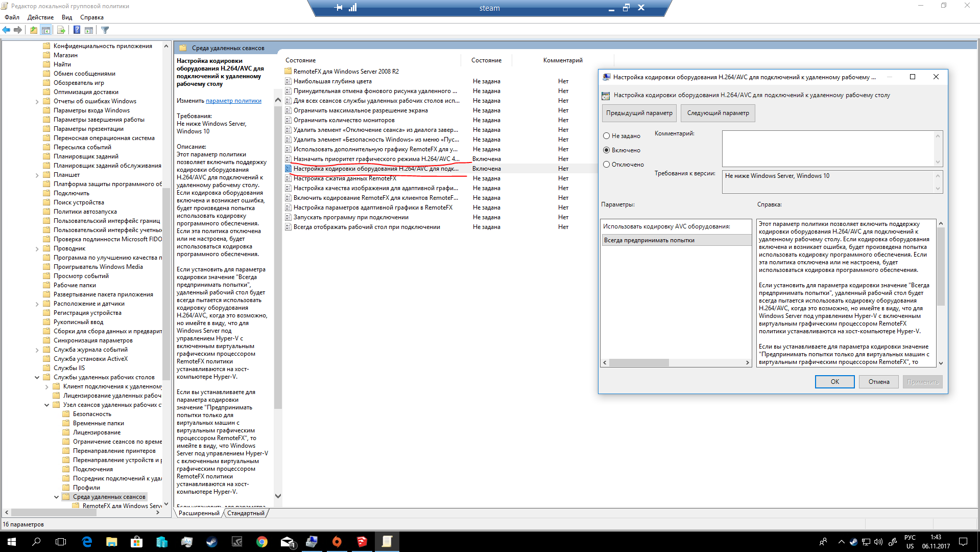The image size is (980, 552).
Task: Click the filter funnel toolbar icon
Action: point(105,30)
